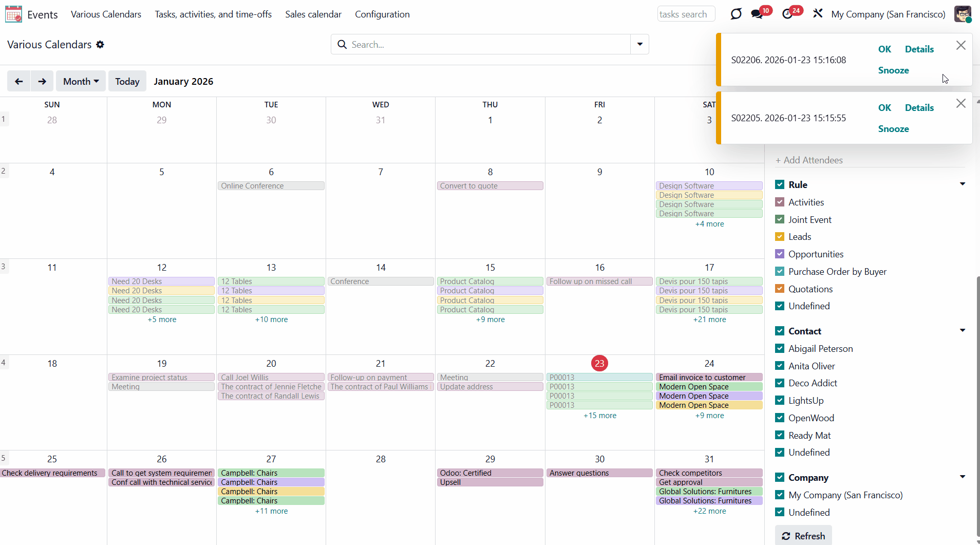Snooze the S02205 notification
Image resolution: width=980 pixels, height=545 pixels.
893,129
